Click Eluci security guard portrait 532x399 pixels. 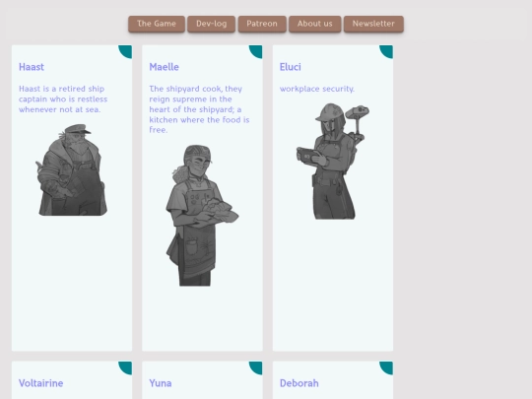pyautogui.click(x=333, y=162)
